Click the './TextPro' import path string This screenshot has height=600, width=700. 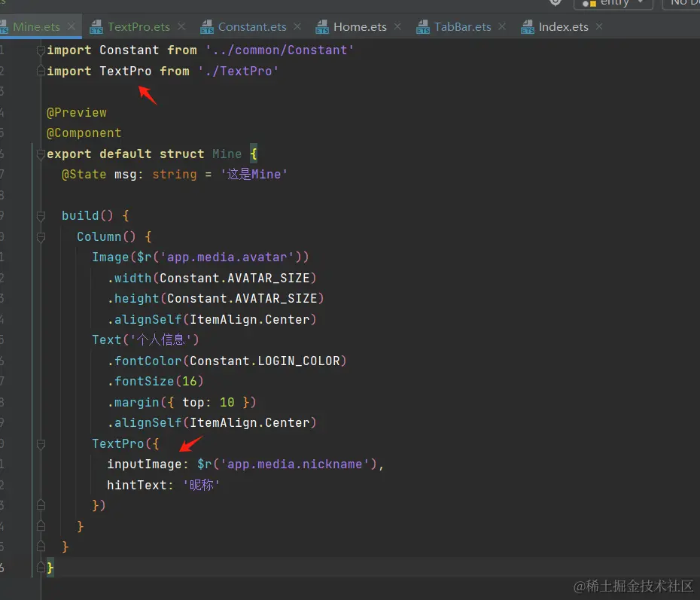pos(239,71)
